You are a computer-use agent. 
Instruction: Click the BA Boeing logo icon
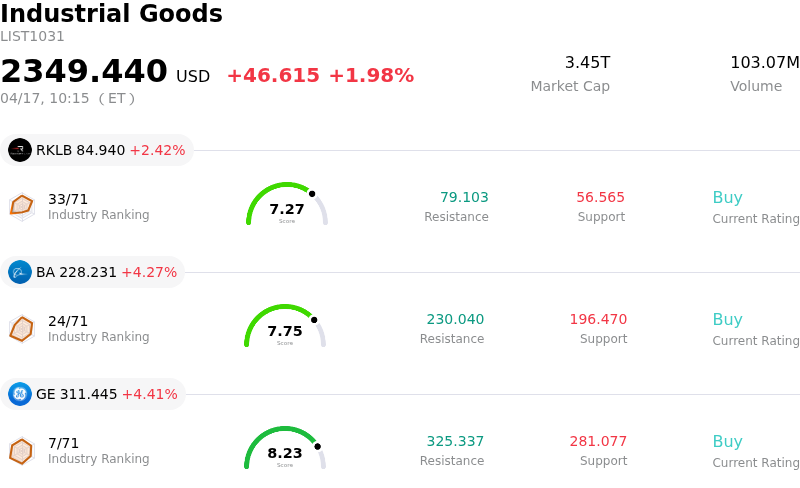20,272
